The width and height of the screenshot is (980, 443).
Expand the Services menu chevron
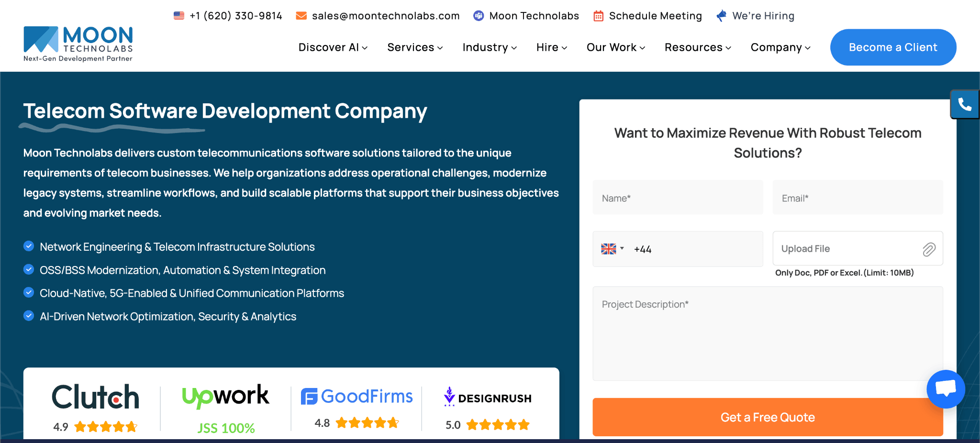(440, 48)
